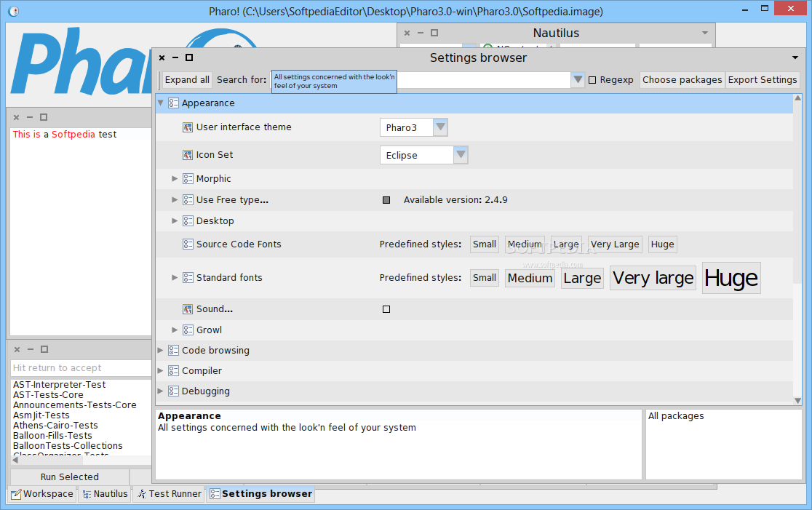Set Standard fonts to Very large
The height and width of the screenshot is (510, 812).
coord(653,278)
